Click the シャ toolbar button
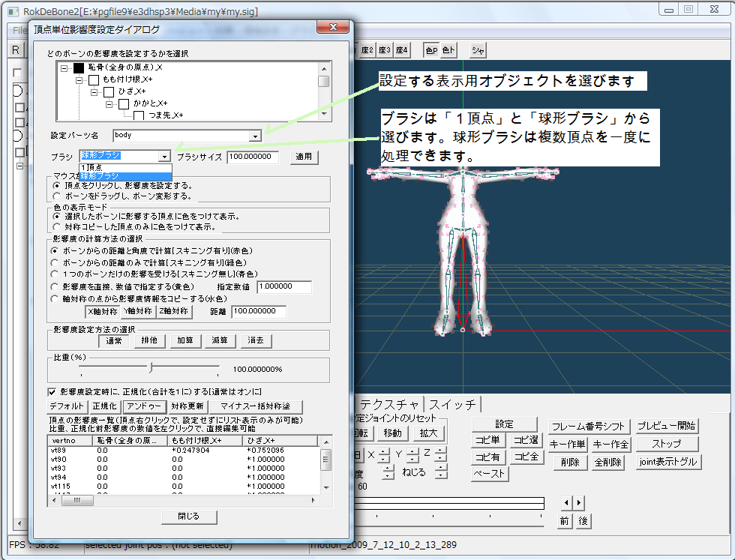Image resolution: width=735 pixels, height=560 pixels. click(x=478, y=50)
